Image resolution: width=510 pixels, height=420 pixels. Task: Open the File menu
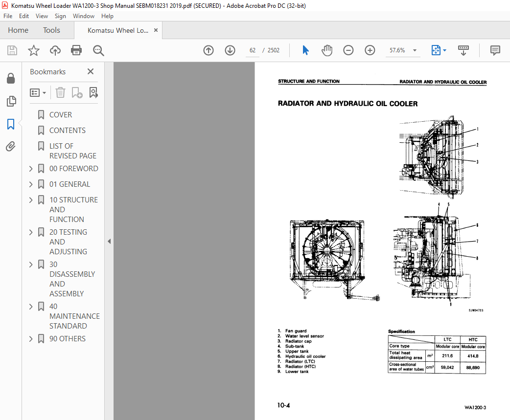point(8,16)
